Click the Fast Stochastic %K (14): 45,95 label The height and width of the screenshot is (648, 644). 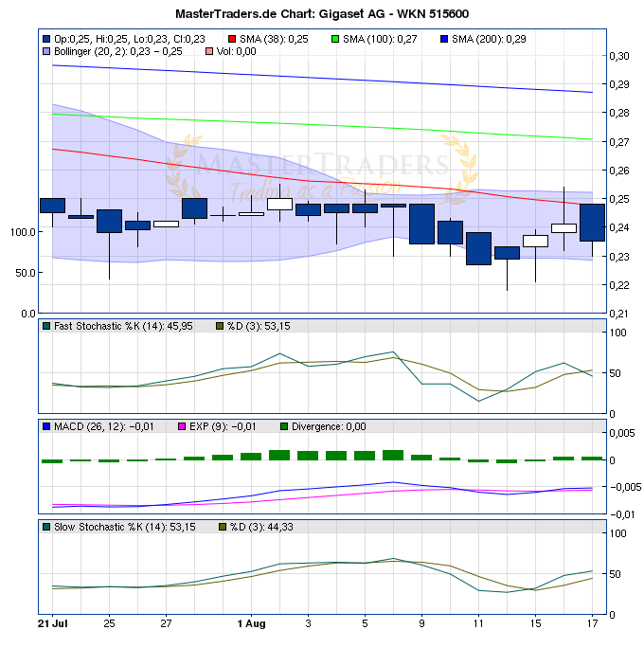123,326
